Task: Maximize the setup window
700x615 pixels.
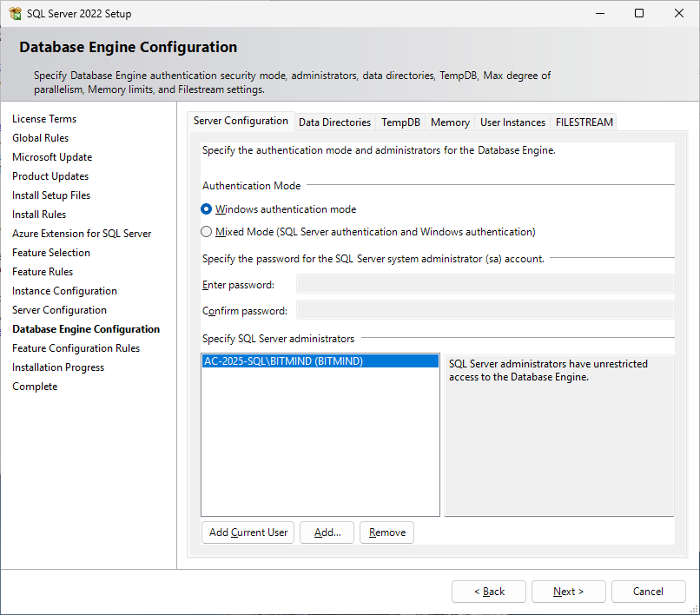Action: [x=639, y=14]
